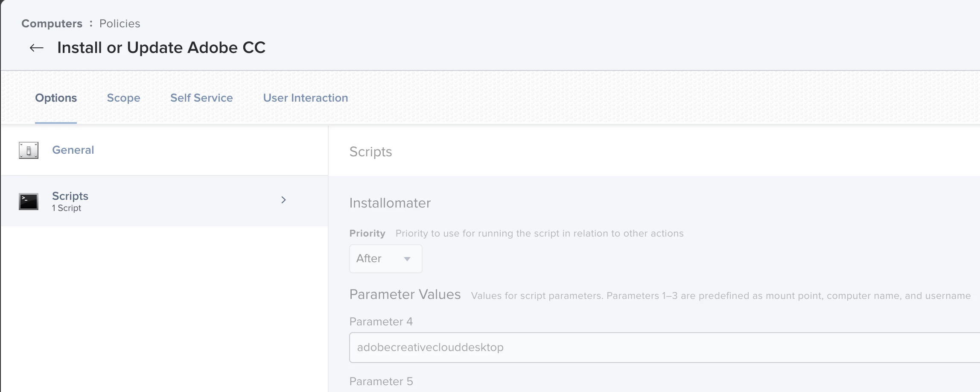The height and width of the screenshot is (392, 980).
Task: Go to Policies breadcrumb
Action: pyautogui.click(x=120, y=23)
